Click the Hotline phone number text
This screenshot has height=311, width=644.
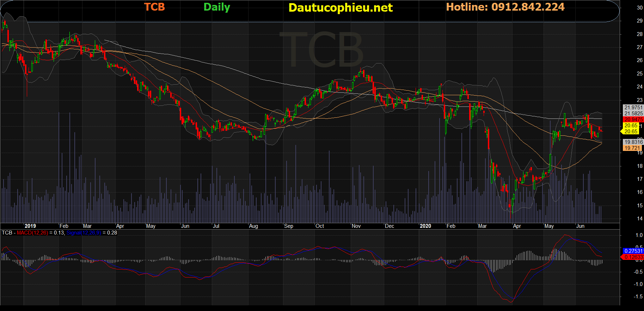(x=505, y=7)
